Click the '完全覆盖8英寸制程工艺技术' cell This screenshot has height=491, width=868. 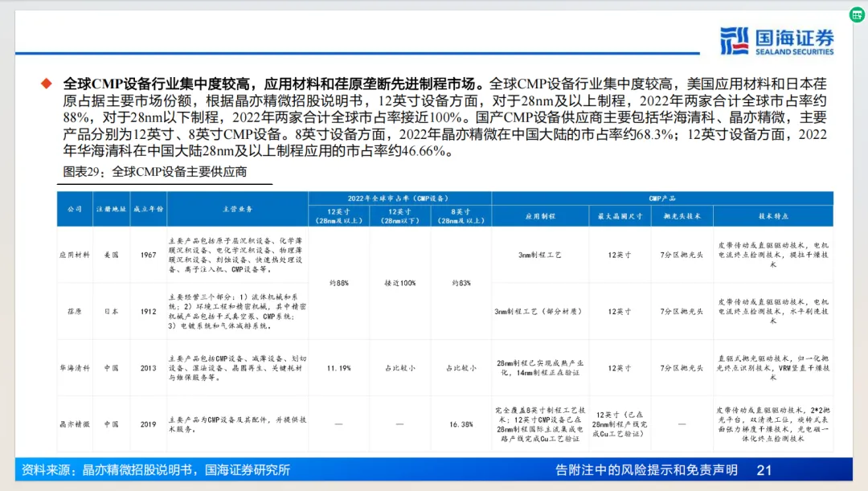tap(540, 424)
